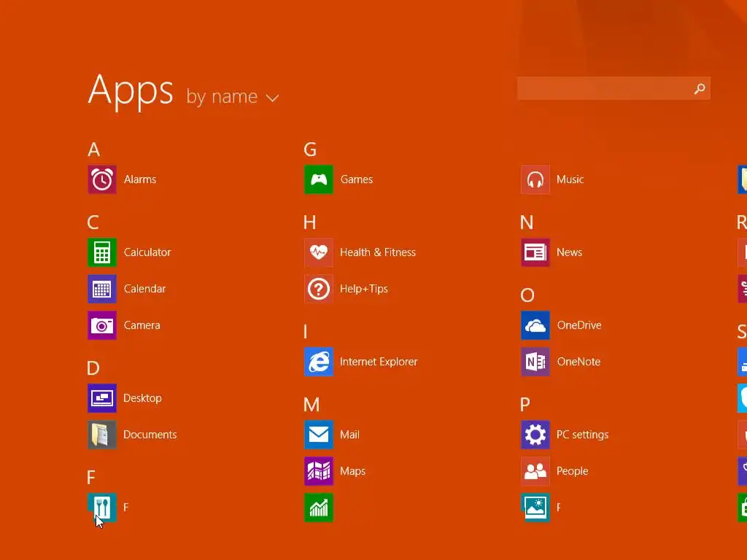Launch the Calculator app icon

[102, 252]
